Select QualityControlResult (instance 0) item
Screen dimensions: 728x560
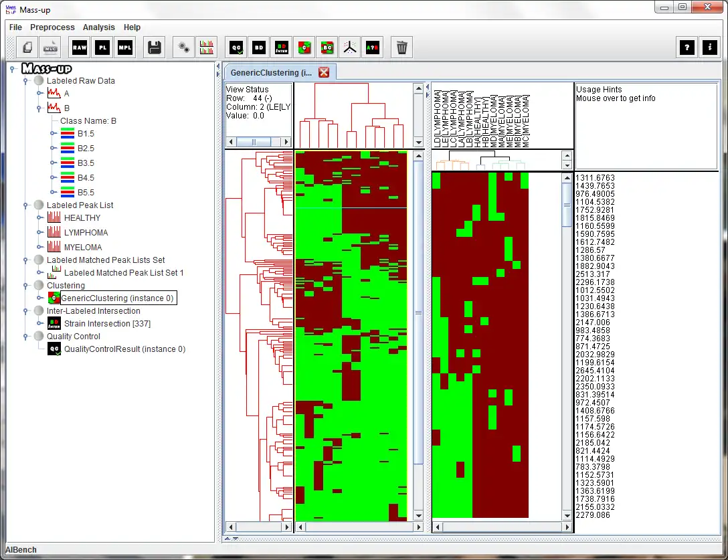pyautogui.click(x=124, y=349)
